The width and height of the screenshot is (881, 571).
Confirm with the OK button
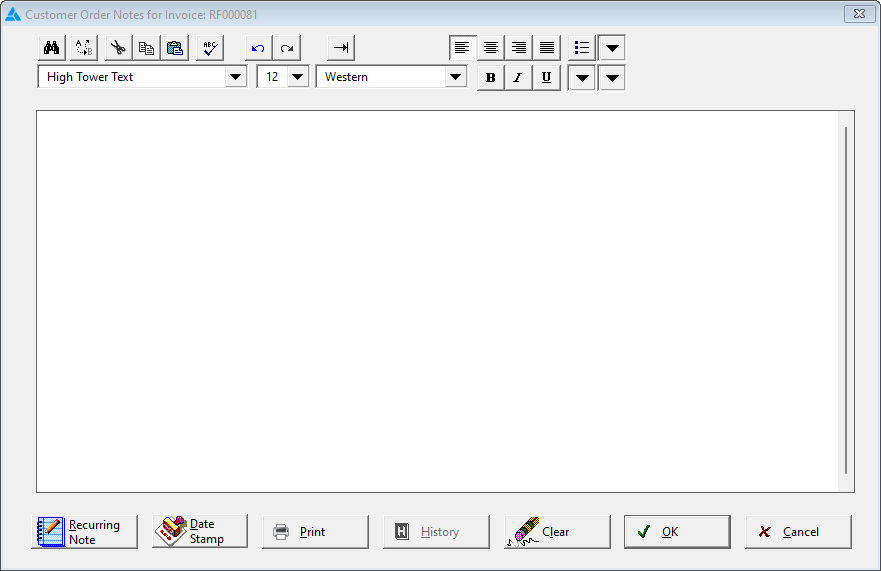coord(678,532)
